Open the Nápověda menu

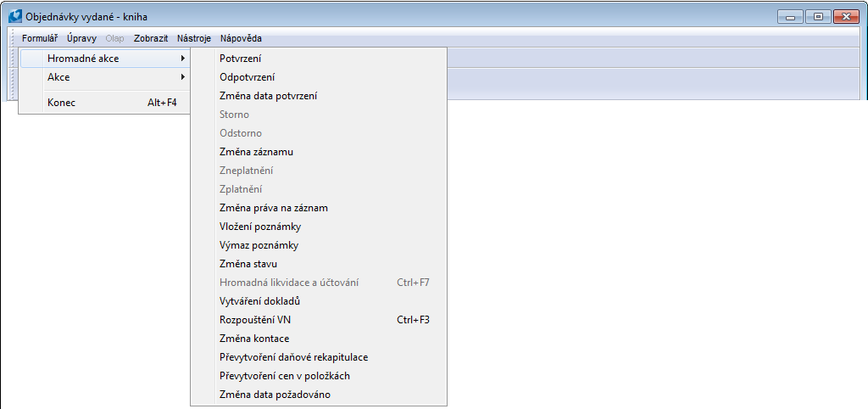coord(241,38)
